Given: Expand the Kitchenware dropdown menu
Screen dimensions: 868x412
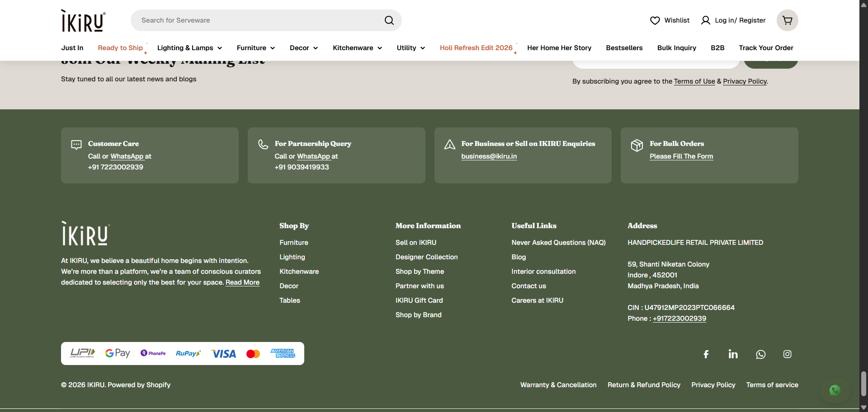Looking at the screenshot, I should pos(357,48).
